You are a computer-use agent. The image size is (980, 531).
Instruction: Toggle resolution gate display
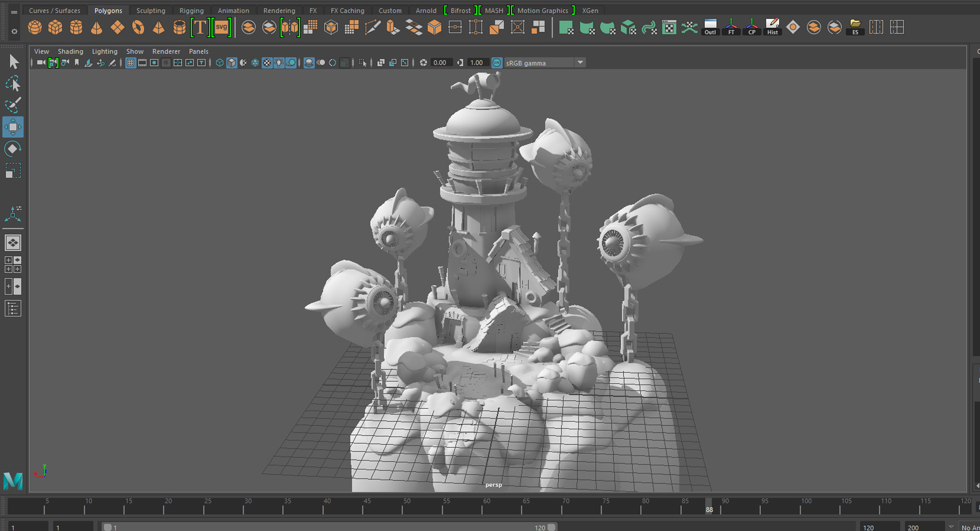154,63
